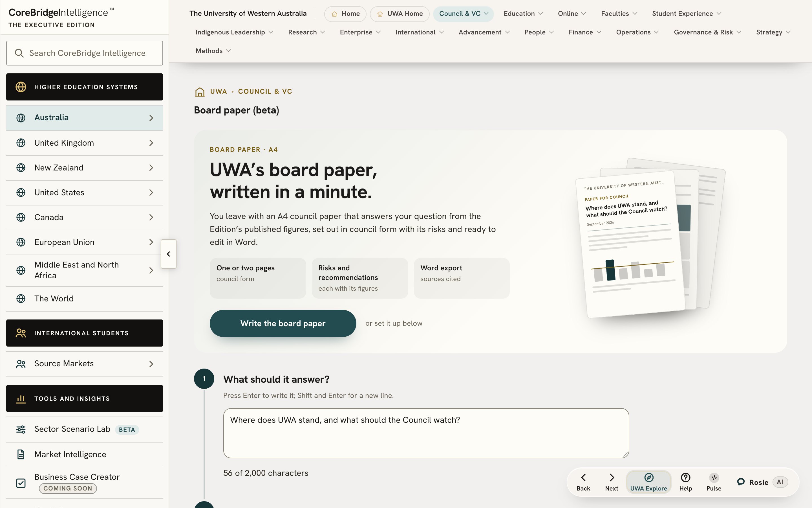
Task: Click the globe icon beside United Kingdom
Action: click(21, 143)
